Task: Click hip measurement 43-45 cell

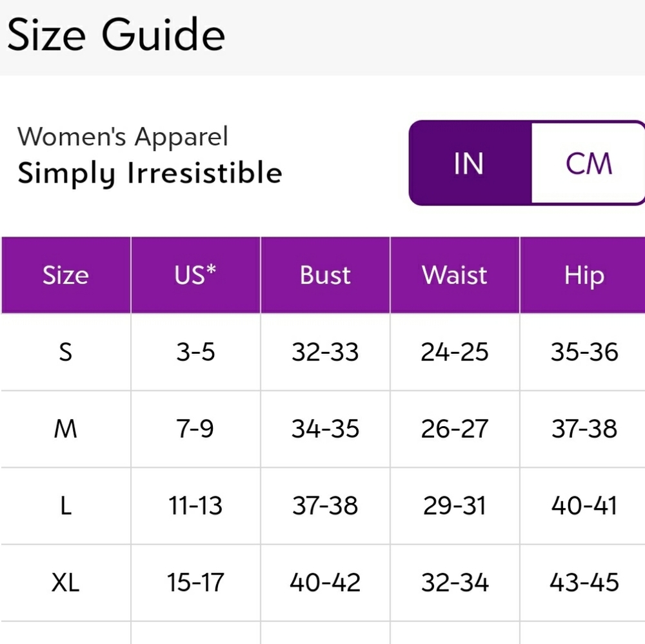Action: (x=583, y=583)
